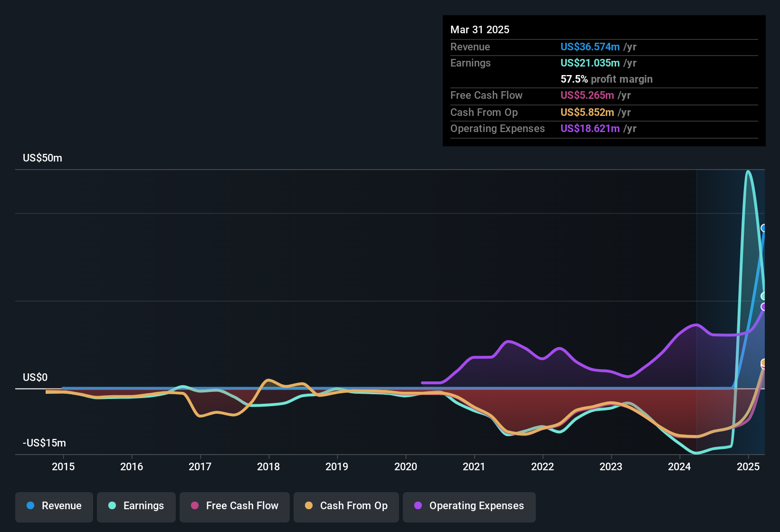Click the Operating Expenses endpoint marker
The width and height of the screenshot is (780, 532).
764,307
